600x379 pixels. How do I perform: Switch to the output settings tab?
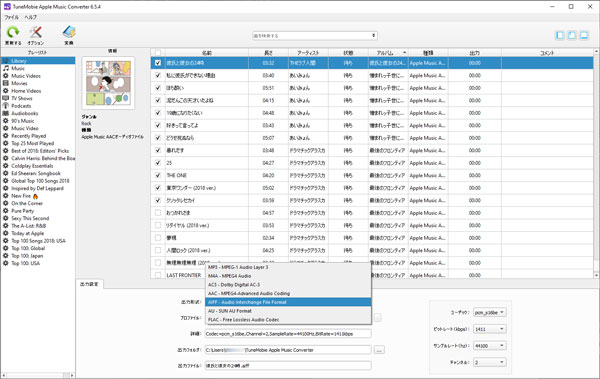coord(89,284)
